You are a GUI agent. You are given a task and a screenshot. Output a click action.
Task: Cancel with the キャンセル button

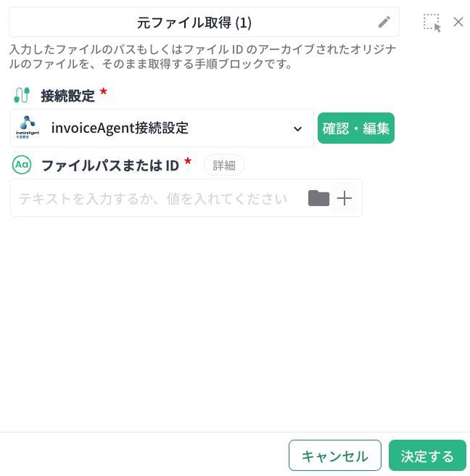point(335,456)
